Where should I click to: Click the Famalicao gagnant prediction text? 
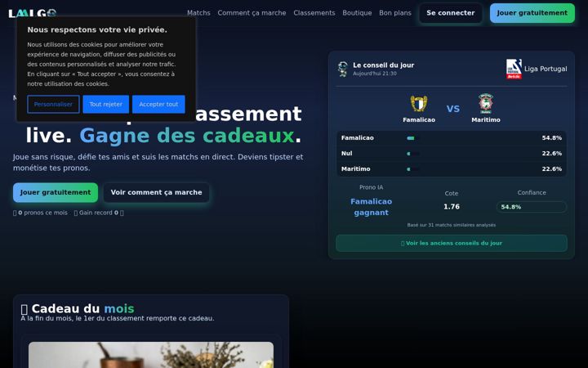372,207
